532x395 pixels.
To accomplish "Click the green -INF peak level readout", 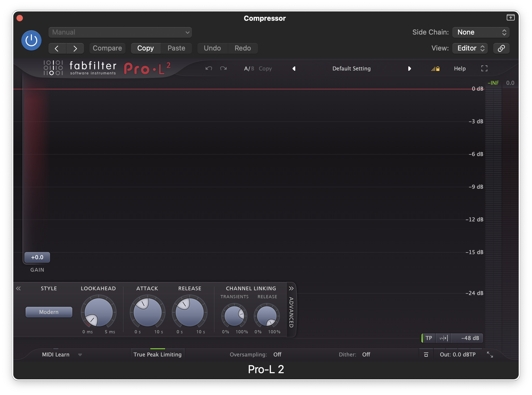I will [x=493, y=83].
